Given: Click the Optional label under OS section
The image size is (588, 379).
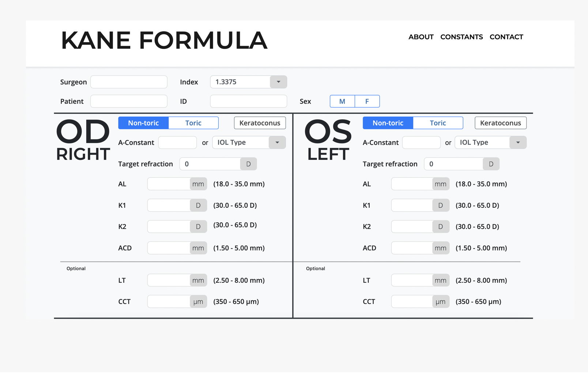Looking at the screenshot, I should pos(316,269).
